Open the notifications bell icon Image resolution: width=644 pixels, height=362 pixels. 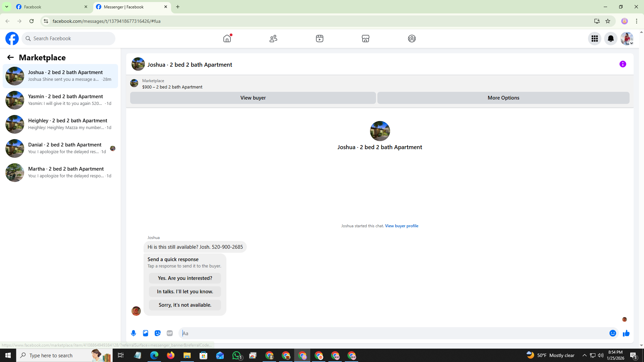coord(611,39)
